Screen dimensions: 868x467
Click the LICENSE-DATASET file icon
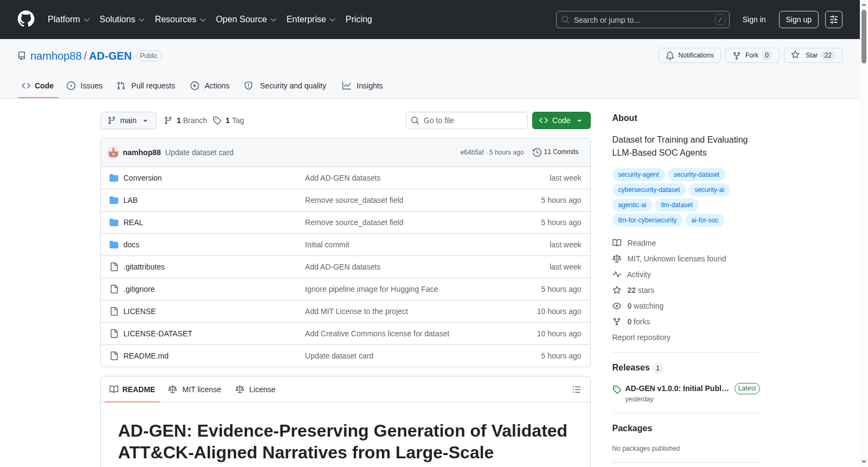coord(114,334)
